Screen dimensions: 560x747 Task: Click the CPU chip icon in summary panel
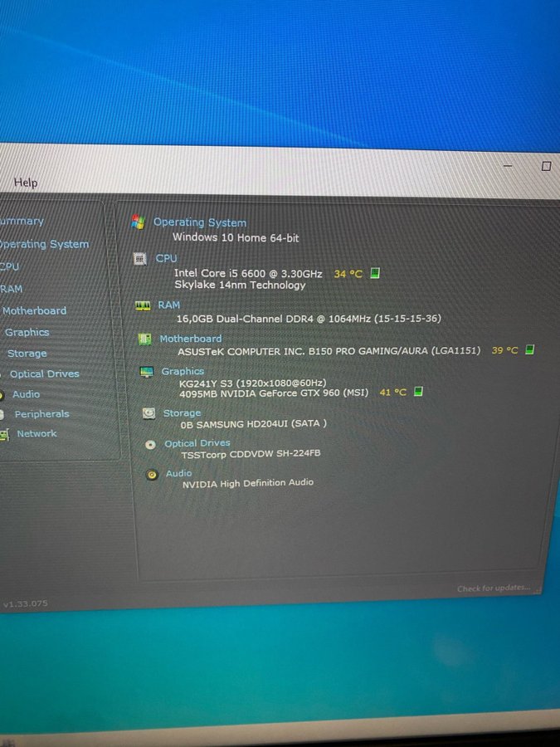[x=140, y=259]
